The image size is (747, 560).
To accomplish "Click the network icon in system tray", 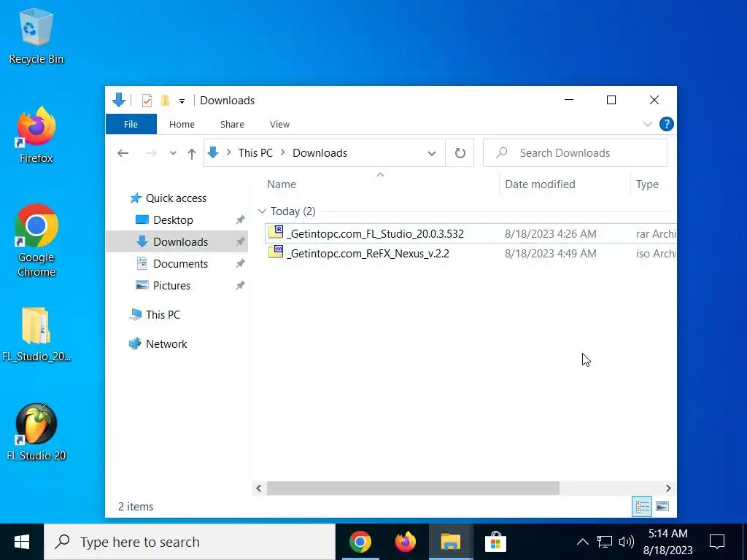I will [x=605, y=542].
